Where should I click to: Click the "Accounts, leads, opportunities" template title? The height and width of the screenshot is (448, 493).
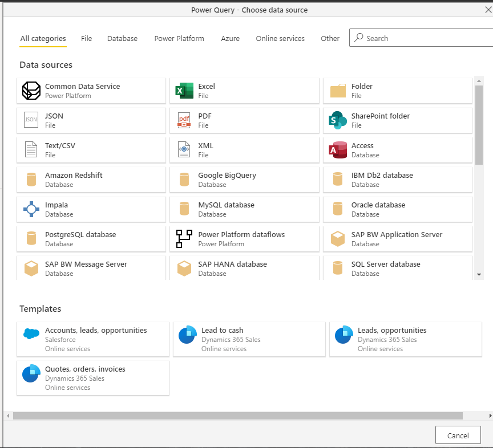[x=96, y=330]
